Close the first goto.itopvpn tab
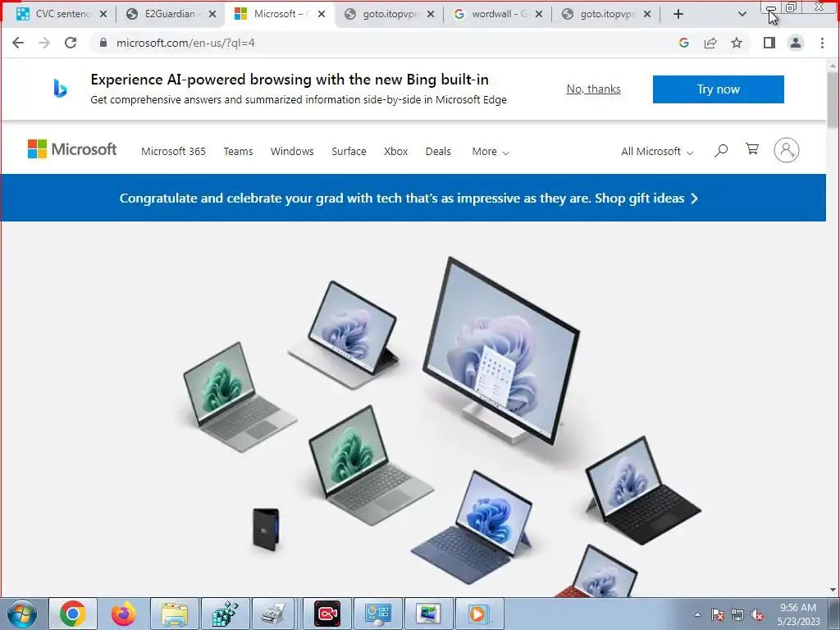 coord(430,14)
